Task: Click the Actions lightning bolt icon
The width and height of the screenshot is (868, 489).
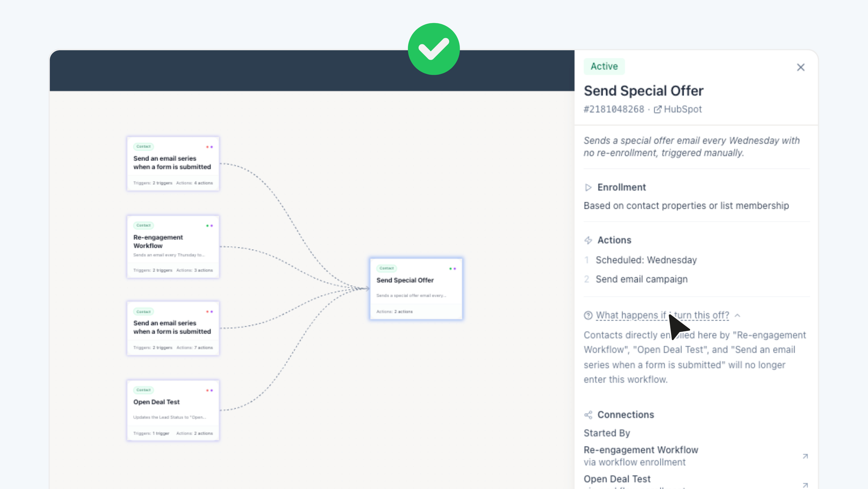Action: click(588, 240)
